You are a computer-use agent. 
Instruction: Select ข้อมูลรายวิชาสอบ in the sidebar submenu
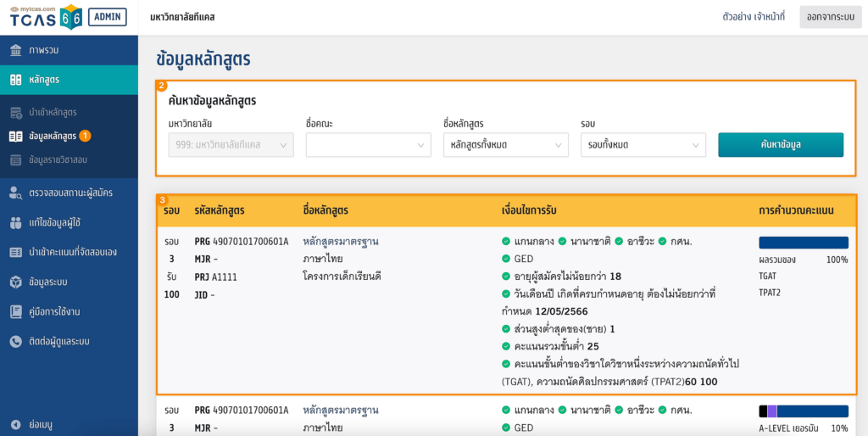pyautogui.click(x=58, y=159)
